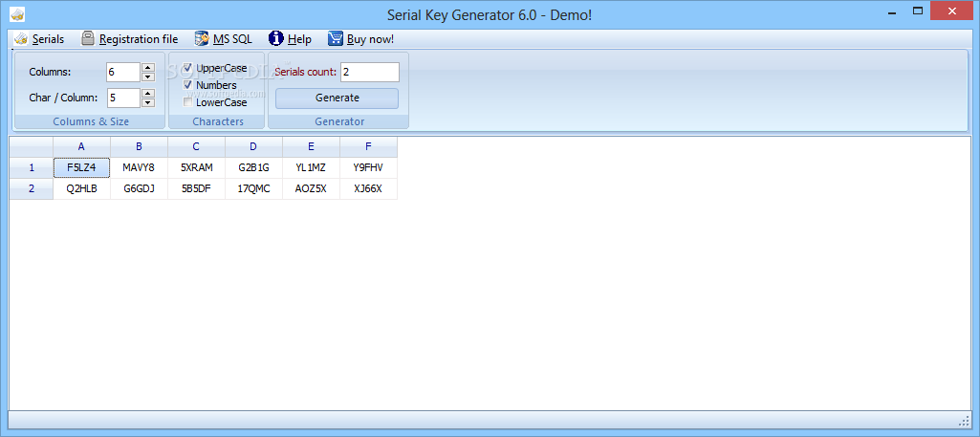Click the Buy now shopping cart icon
Screen dimensions: 980x437
pyautogui.click(x=336, y=39)
